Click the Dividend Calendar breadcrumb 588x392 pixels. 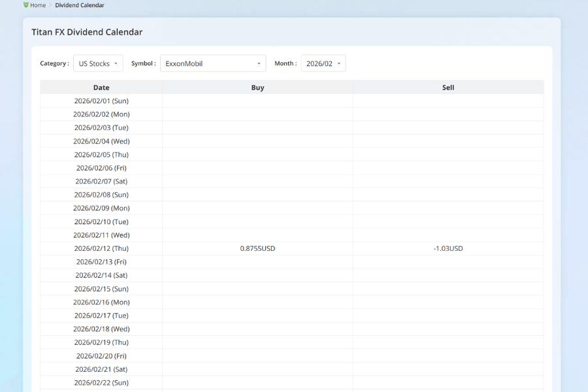click(80, 5)
